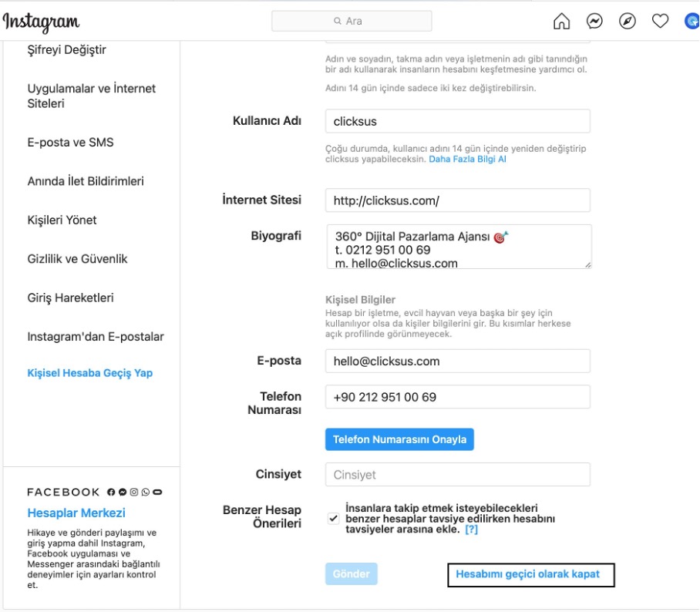Click the İnternet Sitesi input field
700x612 pixels.
click(457, 200)
